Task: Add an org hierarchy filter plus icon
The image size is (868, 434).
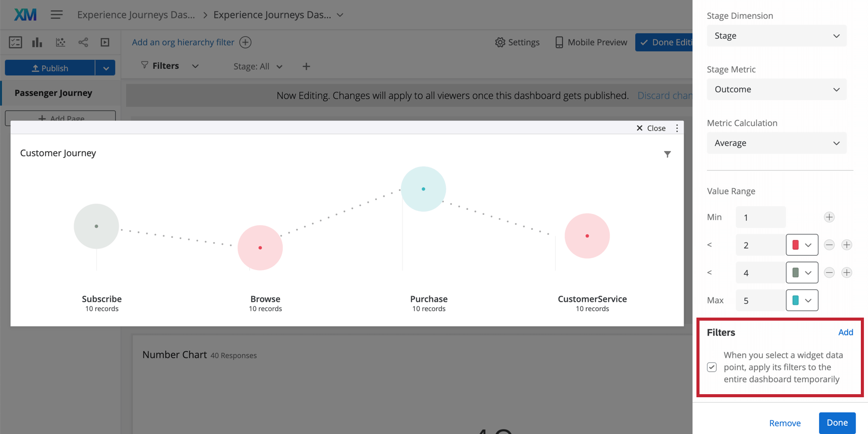Action: 246,42
